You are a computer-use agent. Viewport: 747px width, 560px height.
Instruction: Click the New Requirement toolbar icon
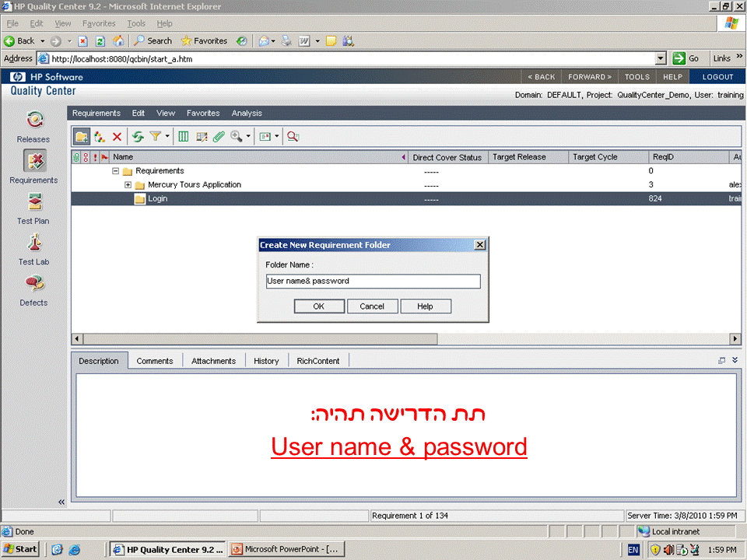(100, 137)
